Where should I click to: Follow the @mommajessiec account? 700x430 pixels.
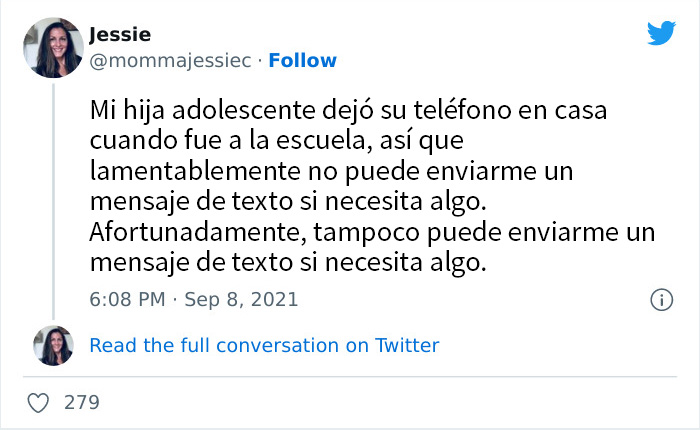(x=302, y=60)
